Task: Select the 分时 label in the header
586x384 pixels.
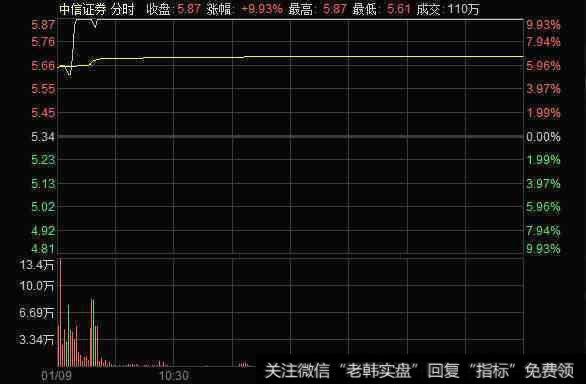Action: click(122, 9)
